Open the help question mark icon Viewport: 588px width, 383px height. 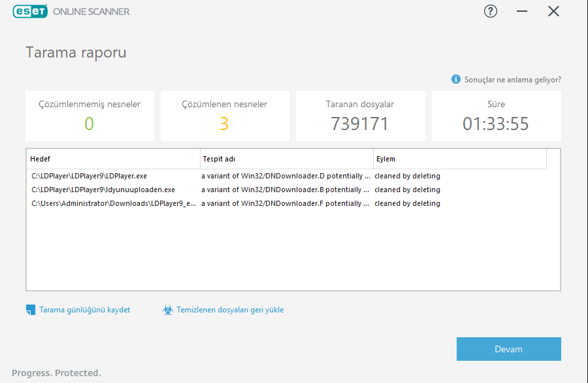pos(491,11)
